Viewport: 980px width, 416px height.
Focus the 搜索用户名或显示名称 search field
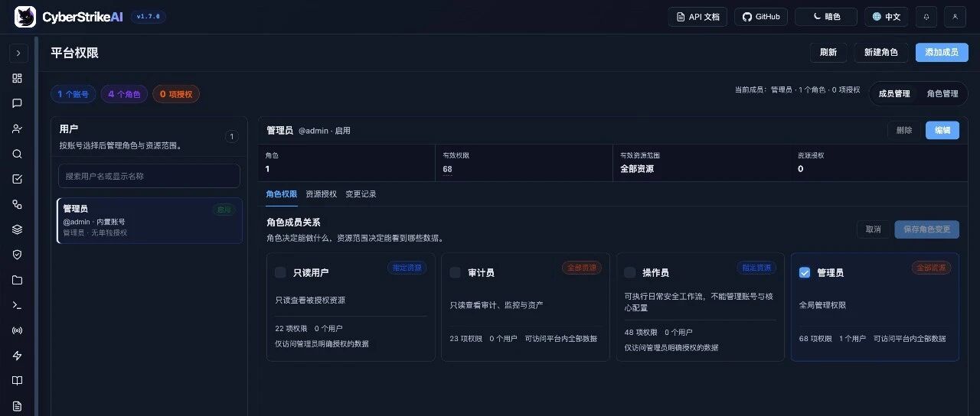(149, 176)
